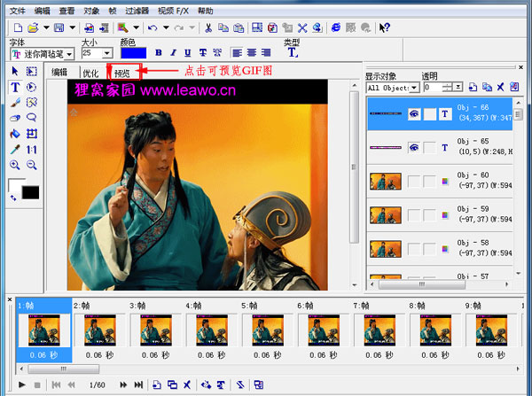Select the Text tool in toolbox
The width and height of the screenshot is (532, 396).
point(15,87)
